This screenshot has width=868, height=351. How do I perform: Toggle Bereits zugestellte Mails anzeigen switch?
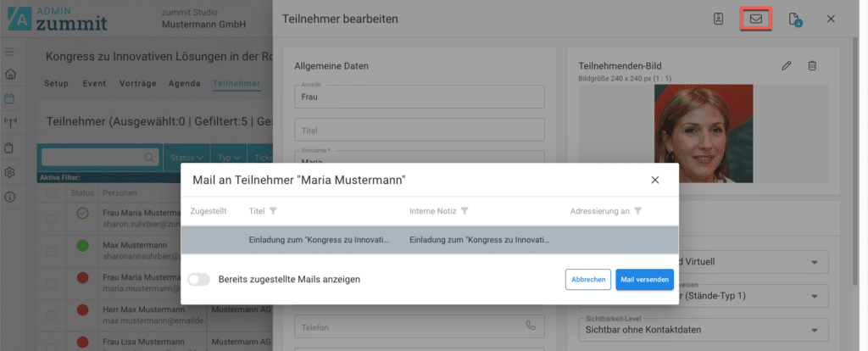click(198, 279)
